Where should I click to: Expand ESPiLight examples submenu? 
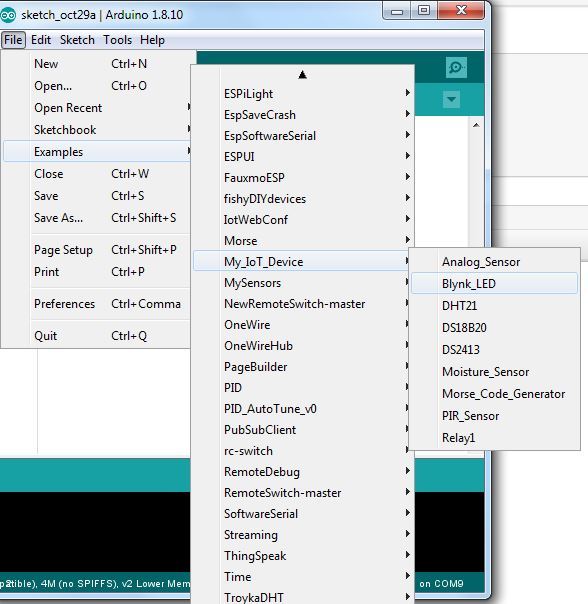302,94
